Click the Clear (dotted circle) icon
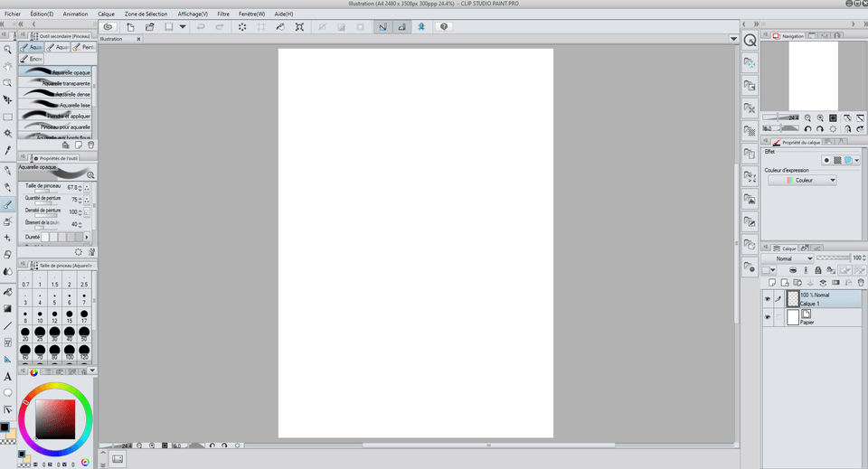The height and width of the screenshot is (469, 868). 242,26
